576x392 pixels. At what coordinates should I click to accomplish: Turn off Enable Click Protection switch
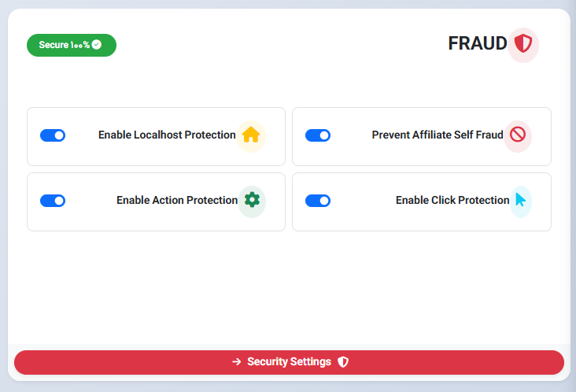point(318,201)
